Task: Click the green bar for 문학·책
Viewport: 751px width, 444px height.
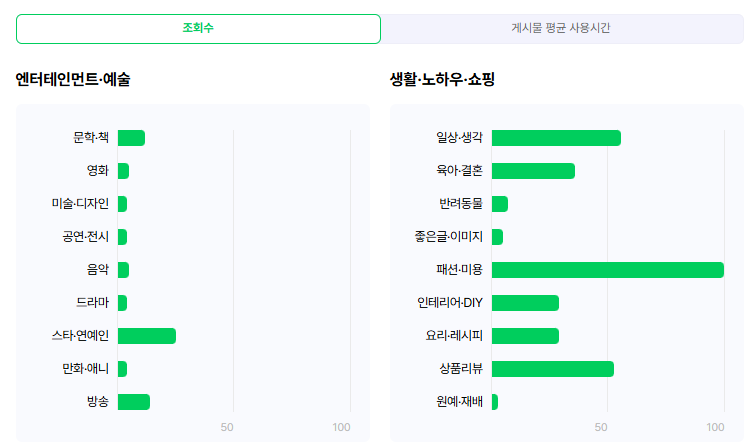Action: coord(131,138)
